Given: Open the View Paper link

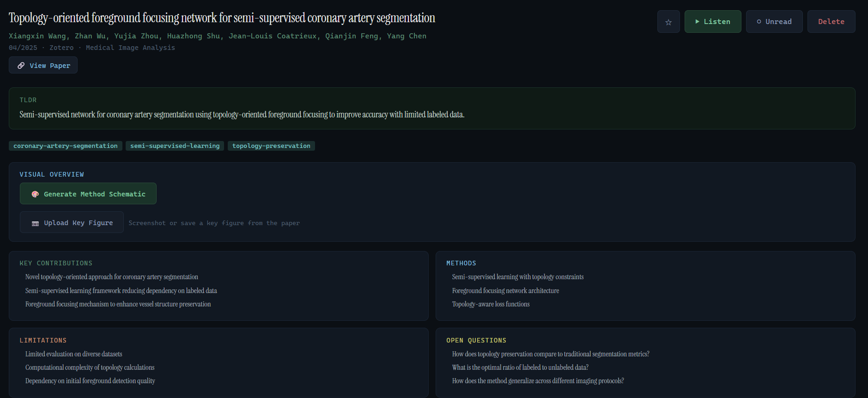Looking at the screenshot, I should [43, 65].
